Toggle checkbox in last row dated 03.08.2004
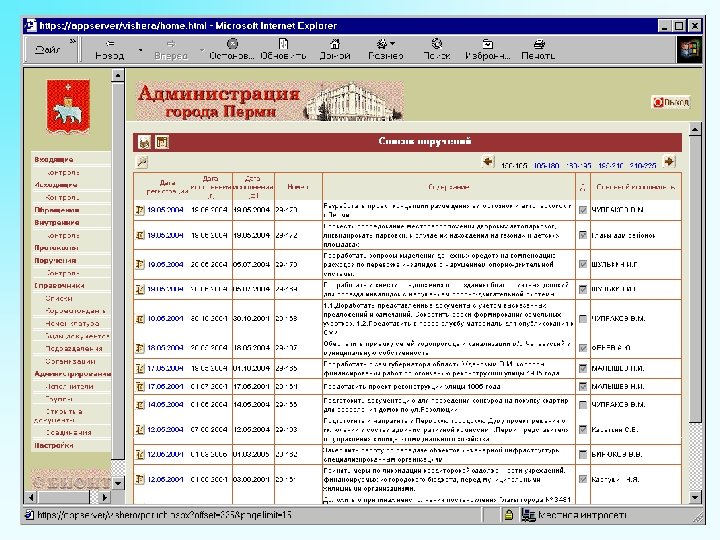This screenshot has width=720, height=540. coord(583,479)
